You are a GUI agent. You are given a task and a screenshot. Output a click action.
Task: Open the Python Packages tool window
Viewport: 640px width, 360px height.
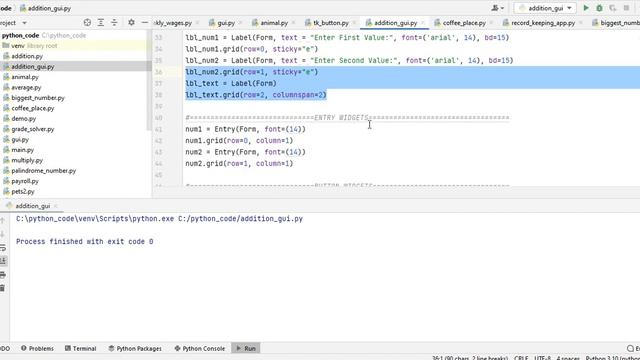click(x=135, y=349)
